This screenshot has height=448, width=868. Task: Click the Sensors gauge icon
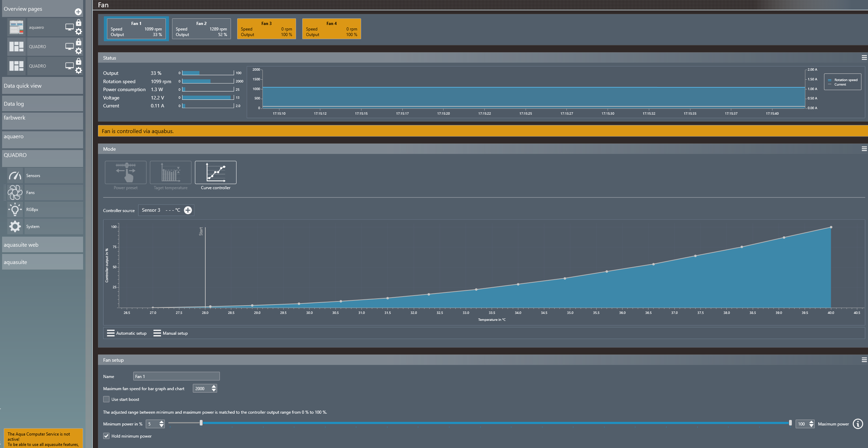coord(15,176)
